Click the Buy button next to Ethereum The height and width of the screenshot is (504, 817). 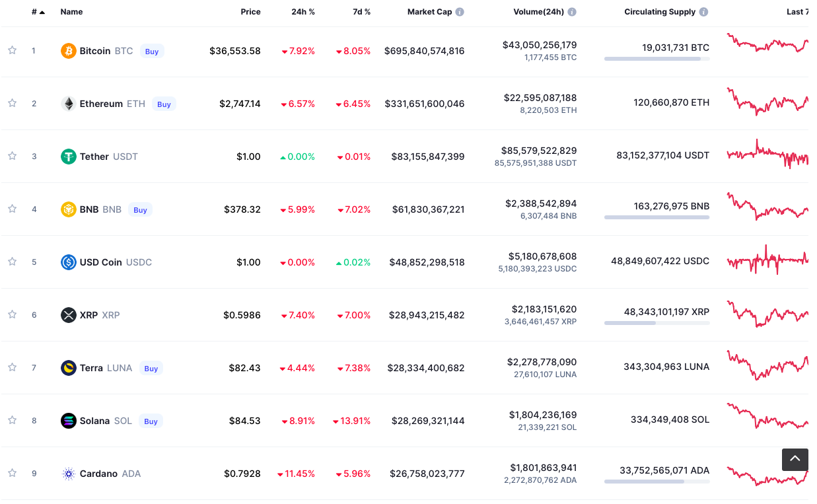[x=164, y=104]
